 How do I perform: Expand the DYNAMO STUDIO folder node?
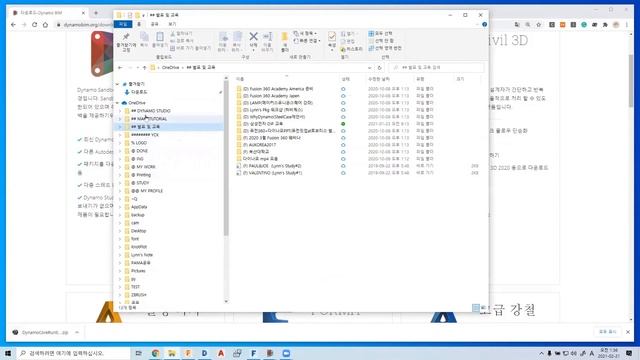[x=120, y=111]
